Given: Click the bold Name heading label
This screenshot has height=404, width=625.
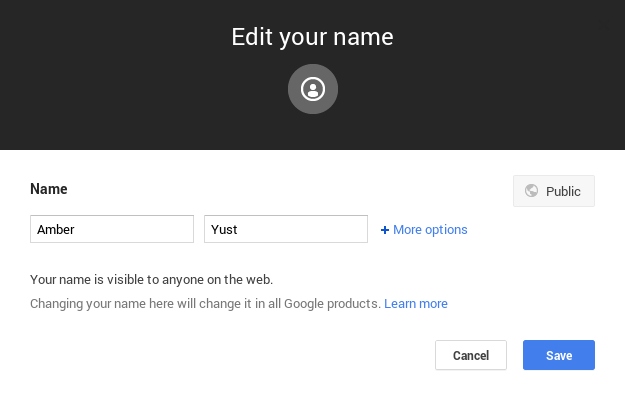Looking at the screenshot, I should pos(49,189).
